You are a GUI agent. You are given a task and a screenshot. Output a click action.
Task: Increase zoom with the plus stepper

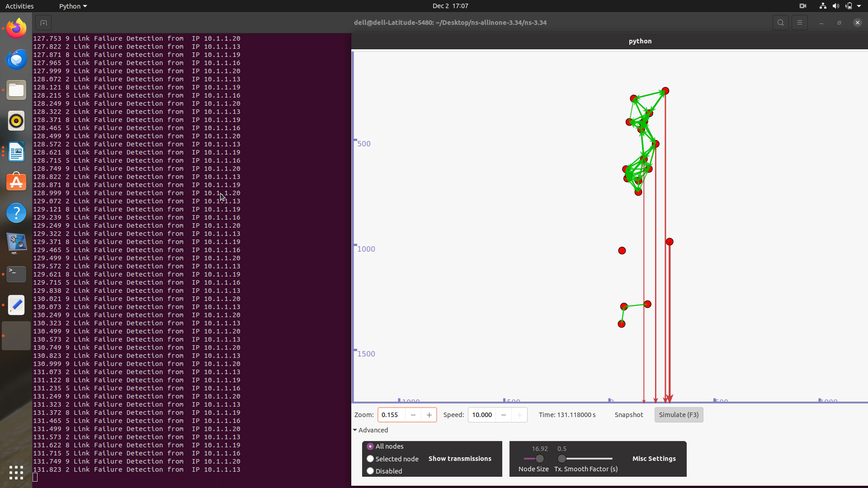[429, 415]
